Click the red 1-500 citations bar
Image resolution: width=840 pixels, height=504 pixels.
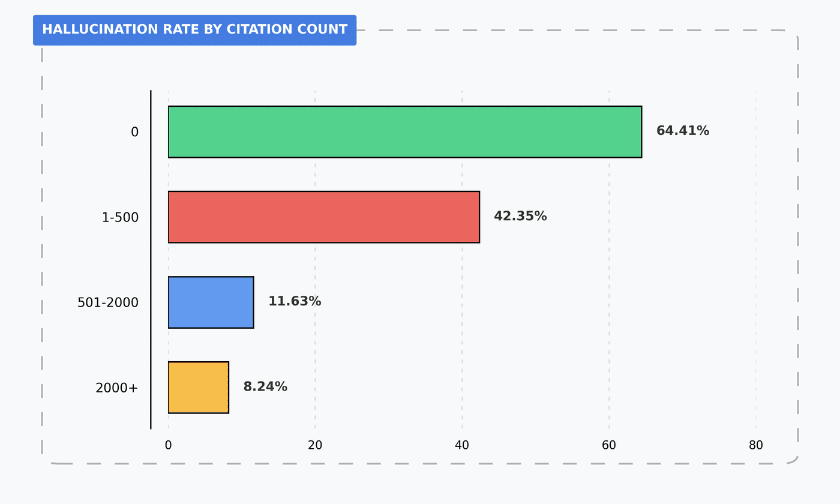(324, 217)
